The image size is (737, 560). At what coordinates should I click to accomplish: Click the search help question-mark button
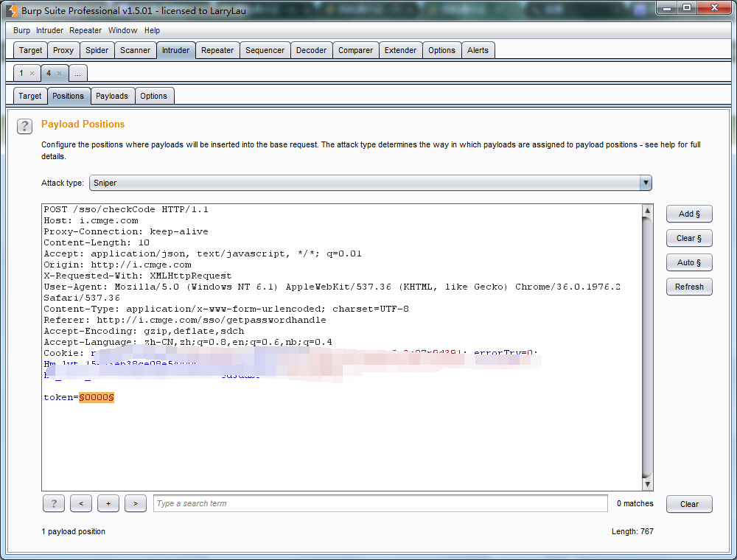click(x=54, y=503)
